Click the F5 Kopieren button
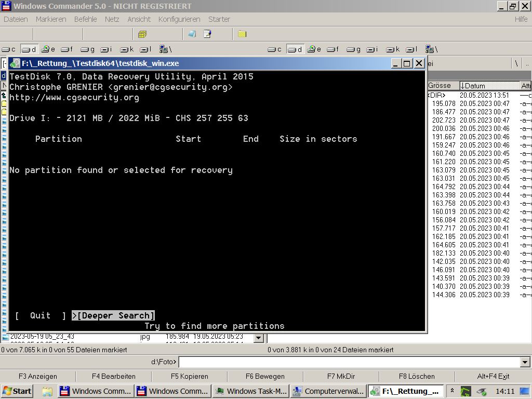The image size is (532, 399). click(x=189, y=376)
